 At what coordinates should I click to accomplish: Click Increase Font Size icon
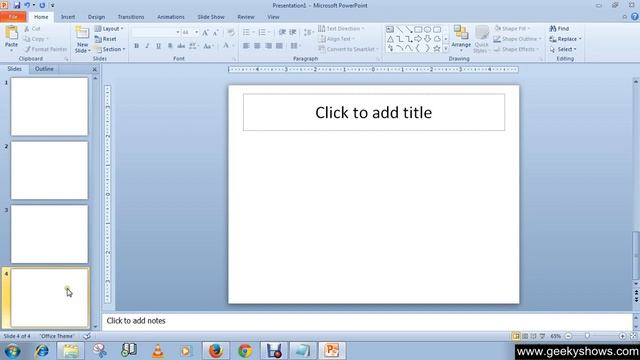(205, 32)
